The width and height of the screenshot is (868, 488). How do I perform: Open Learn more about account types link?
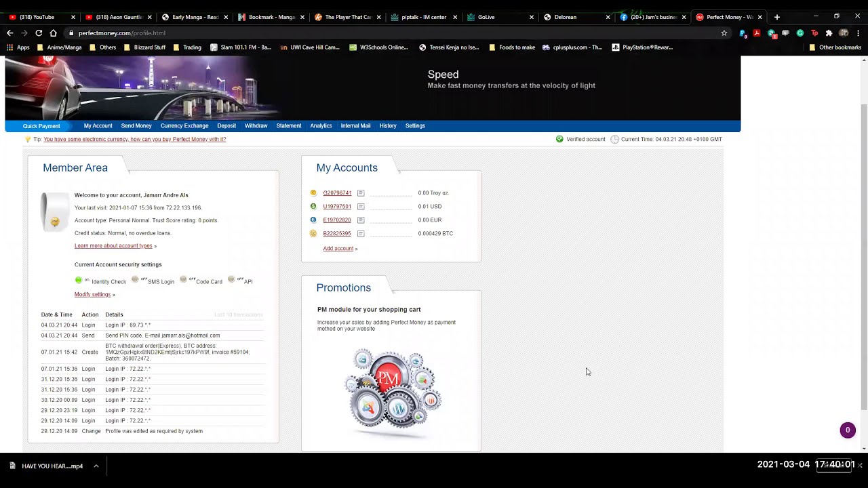tap(113, 246)
